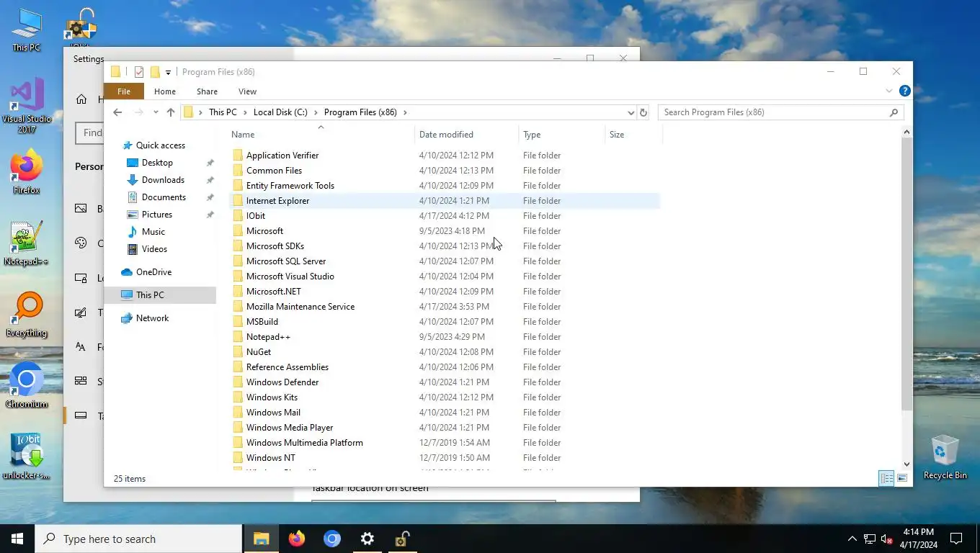Select Downloads in the navigation pane
This screenshot has width=980, height=553.
pyautogui.click(x=163, y=180)
